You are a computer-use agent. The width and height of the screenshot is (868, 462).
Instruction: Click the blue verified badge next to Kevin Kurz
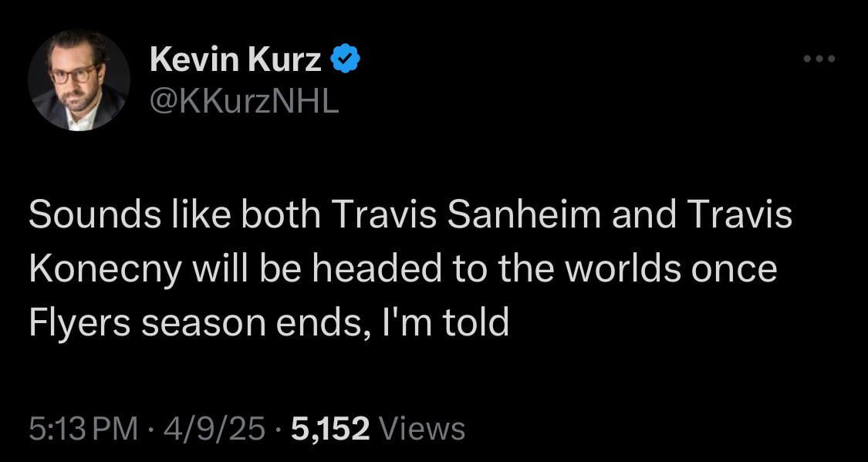pos(345,56)
